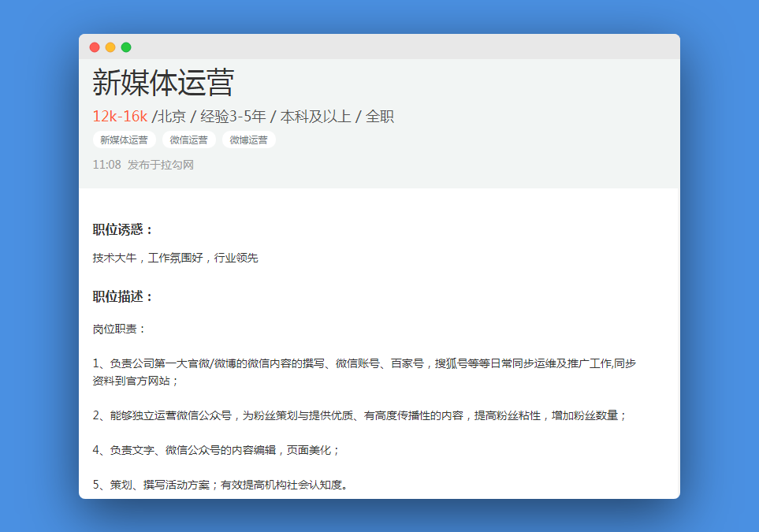Viewport: 759px width, 532px height.
Task: Click duty item 2 about 微信公众号 operation
Action: (359, 415)
